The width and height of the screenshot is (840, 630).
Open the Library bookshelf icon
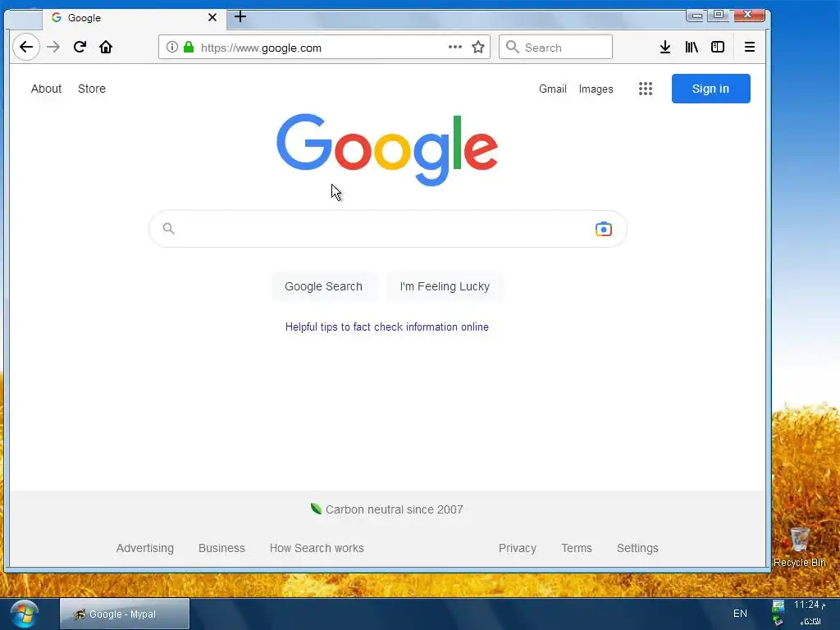click(x=692, y=47)
